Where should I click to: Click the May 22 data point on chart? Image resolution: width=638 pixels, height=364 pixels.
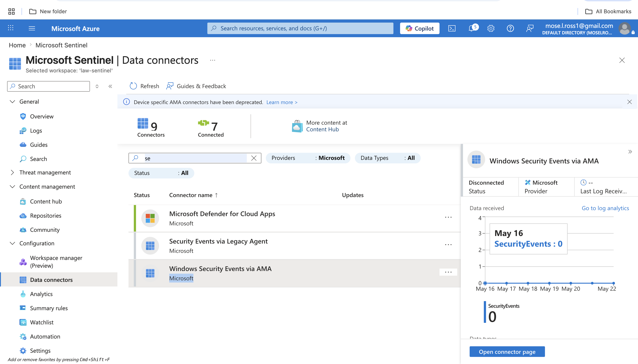click(x=613, y=283)
